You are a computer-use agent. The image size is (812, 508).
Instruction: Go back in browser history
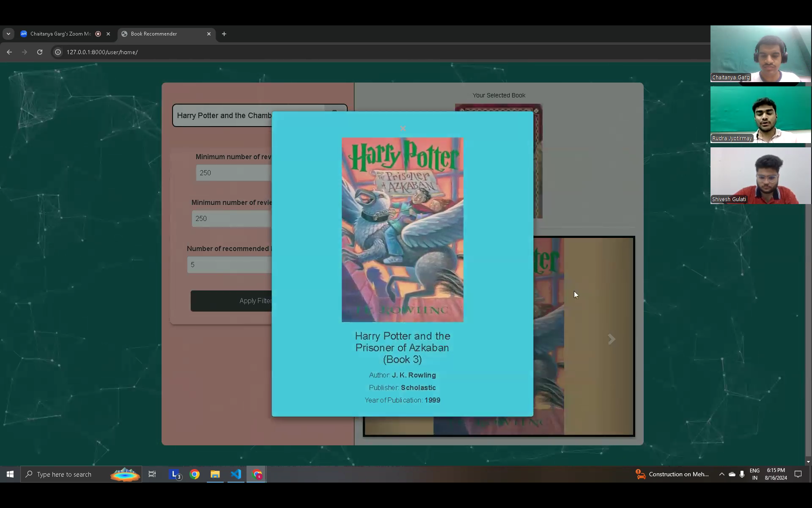coord(9,52)
